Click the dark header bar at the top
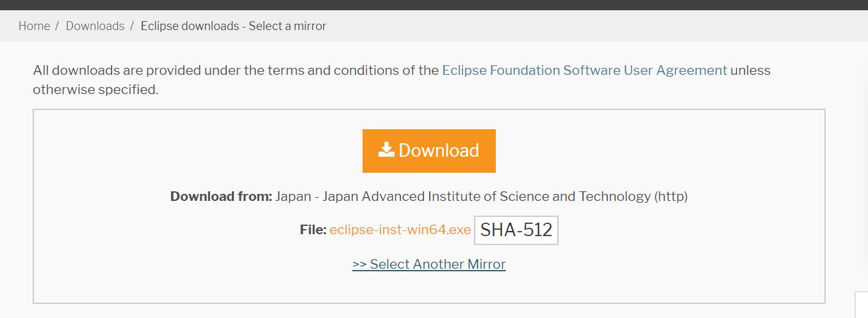 434,5
